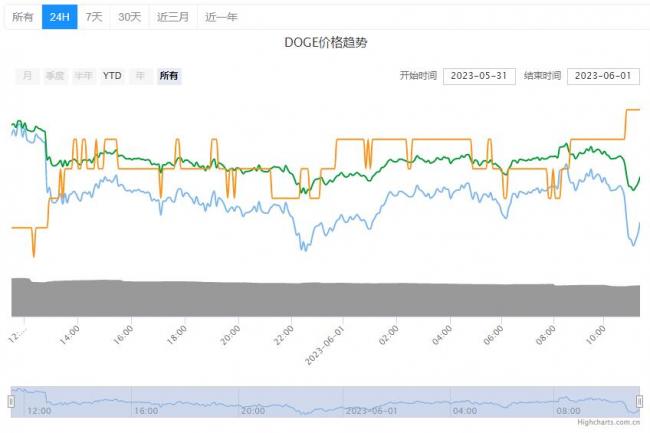650x433 pixels.
Task: Click inside the navigator mini chart
Action: [320, 400]
